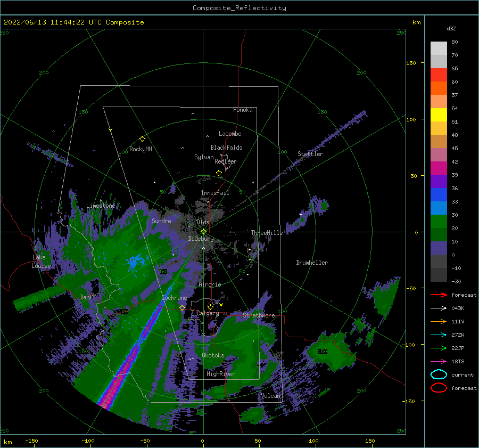Click the HighRiver label
Screen dimensions: 479x448
pyautogui.click(x=221, y=374)
